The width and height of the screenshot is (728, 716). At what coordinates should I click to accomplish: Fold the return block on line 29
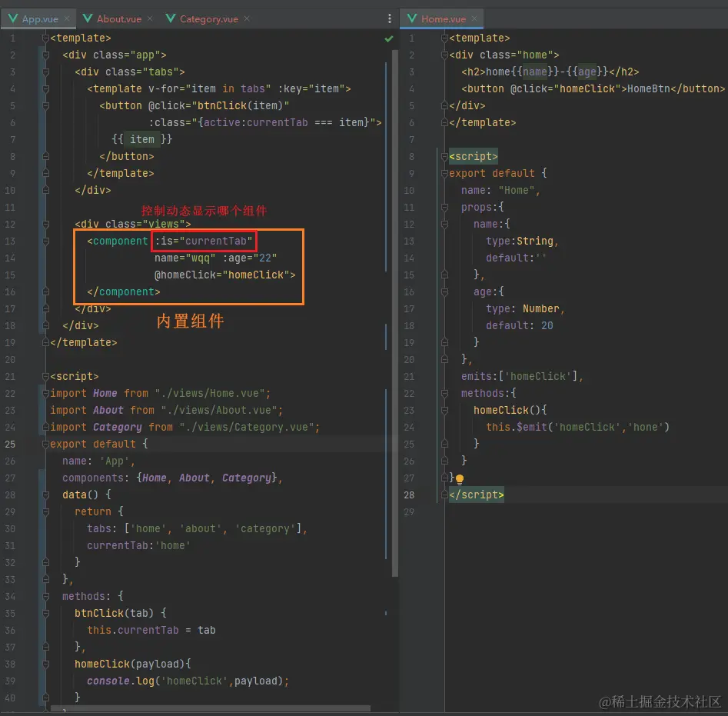(45, 511)
